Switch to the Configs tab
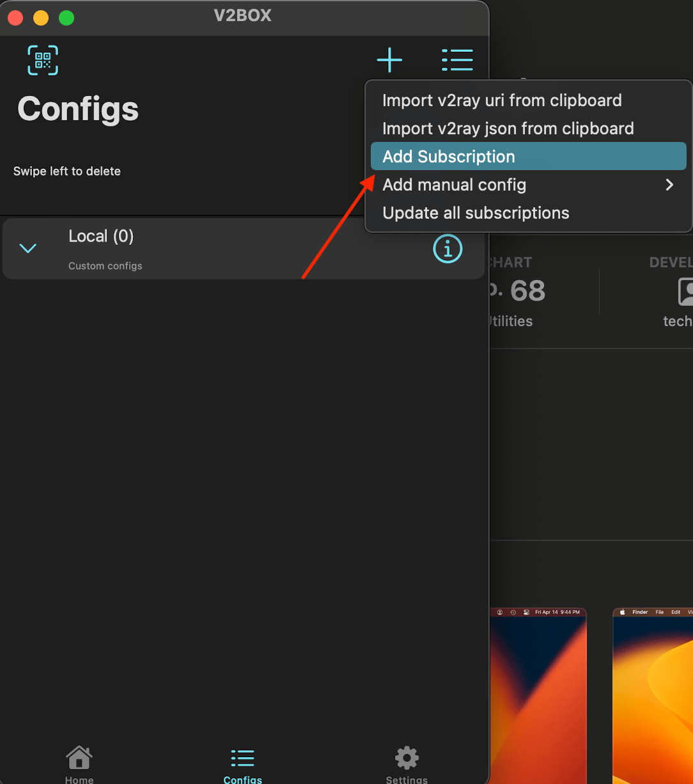693x784 pixels. (x=243, y=766)
